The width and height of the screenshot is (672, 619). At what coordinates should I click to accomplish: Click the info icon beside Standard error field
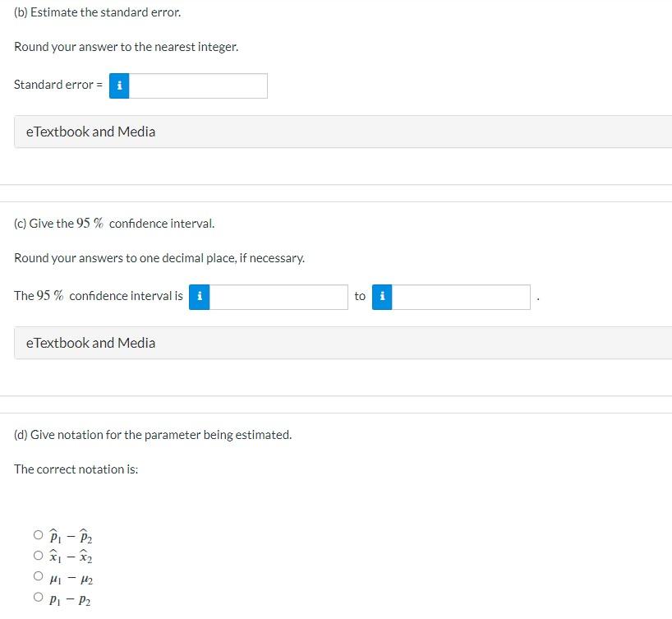click(119, 85)
